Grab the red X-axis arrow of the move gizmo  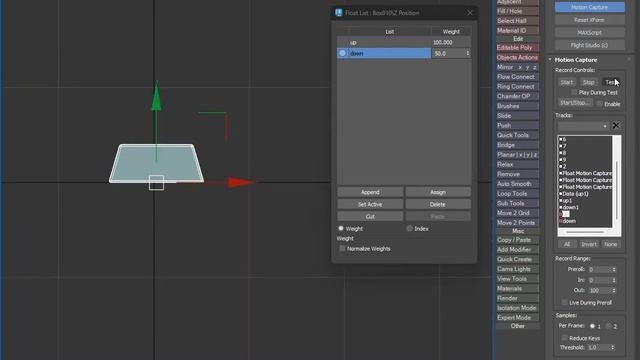pos(241,182)
